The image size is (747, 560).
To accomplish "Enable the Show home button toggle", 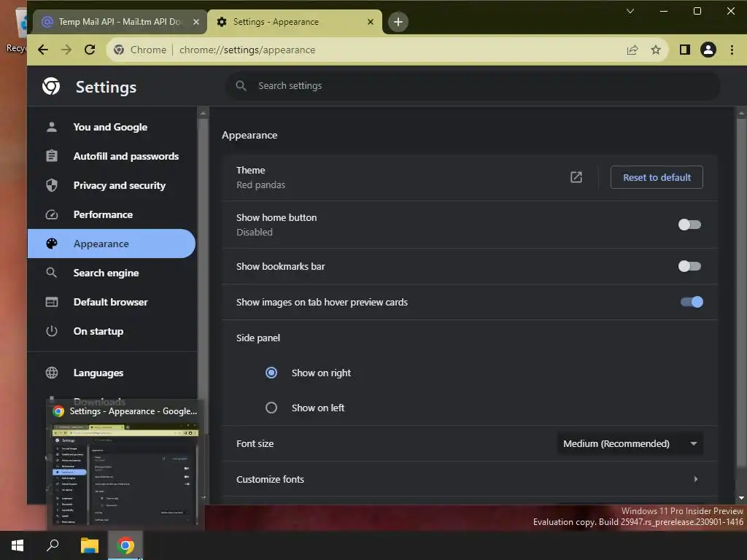I will (x=689, y=225).
